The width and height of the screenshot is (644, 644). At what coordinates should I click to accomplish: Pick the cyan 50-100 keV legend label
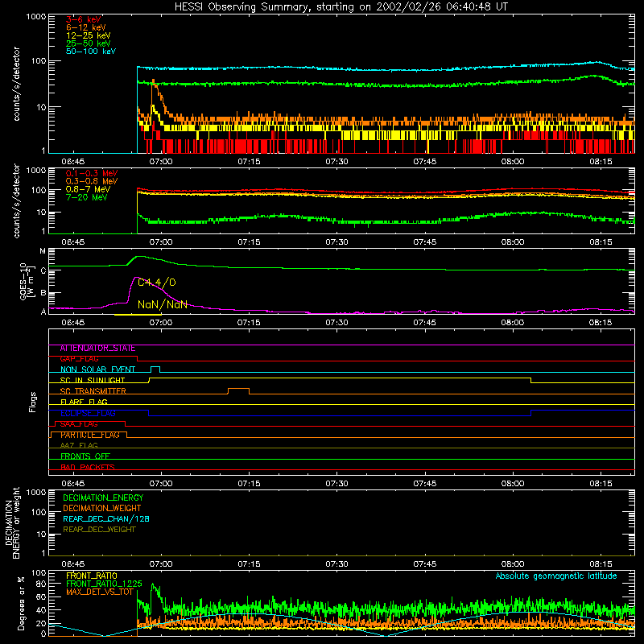pos(91,52)
